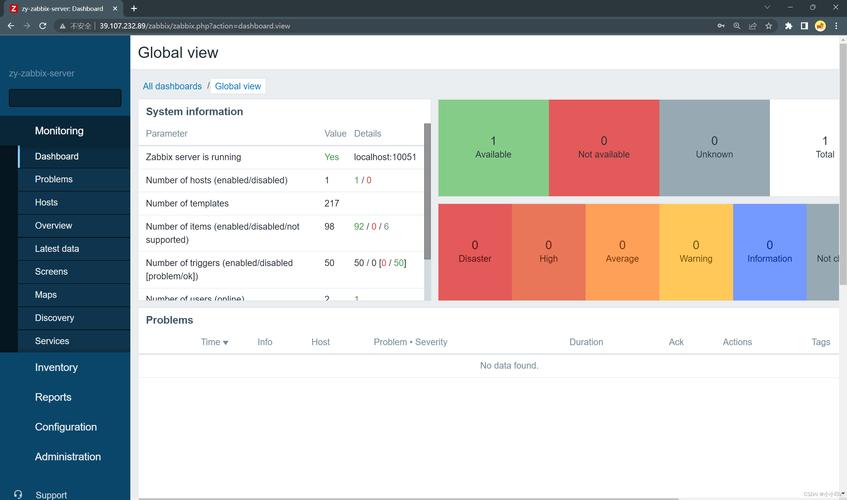Click the Support headset icon
The width and height of the screenshot is (847, 500).
coord(18,494)
